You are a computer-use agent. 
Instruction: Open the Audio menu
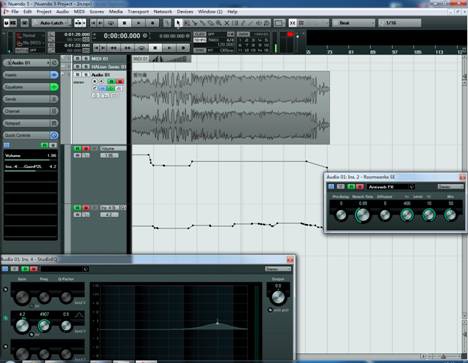pyautogui.click(x=62, y=12)
